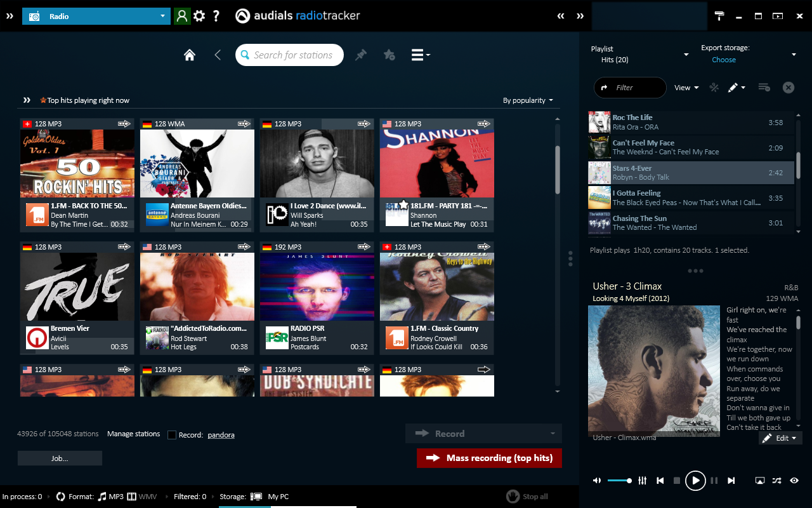The image size is (812, 508).
Task: Select Chasing The Sun track
Action: point(691,223)
